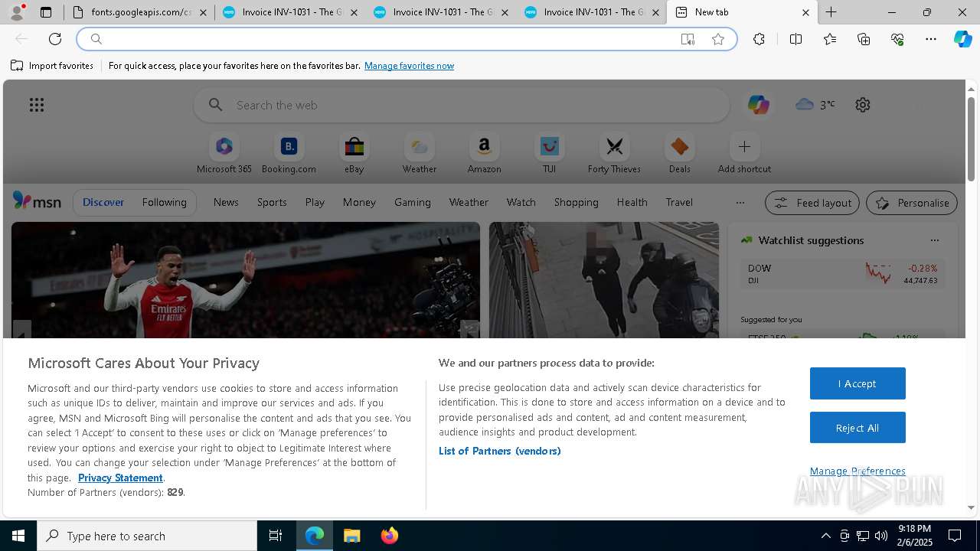Open the motorbike CCTV news thumbnail
Screen dimensions: 980x551
(604, 280)
